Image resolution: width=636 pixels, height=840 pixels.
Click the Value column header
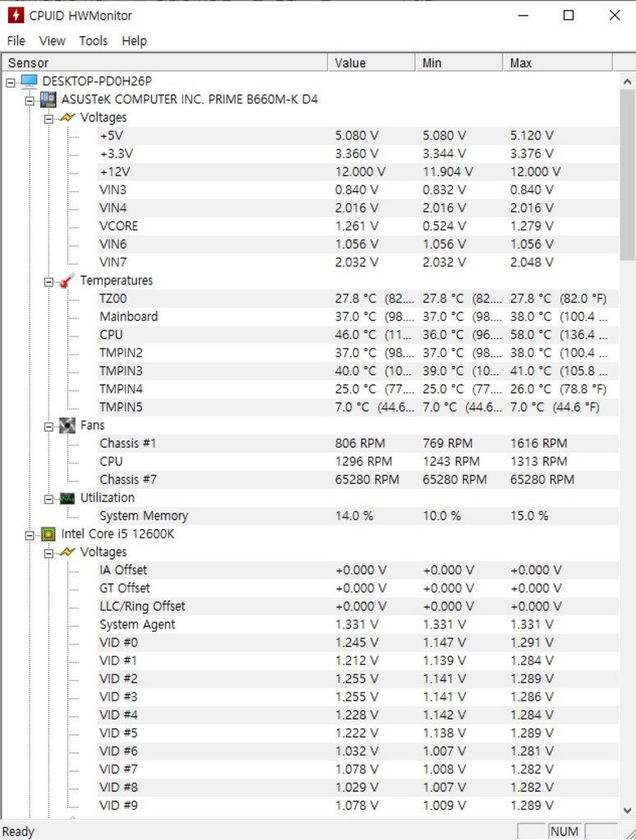point(371,62)
